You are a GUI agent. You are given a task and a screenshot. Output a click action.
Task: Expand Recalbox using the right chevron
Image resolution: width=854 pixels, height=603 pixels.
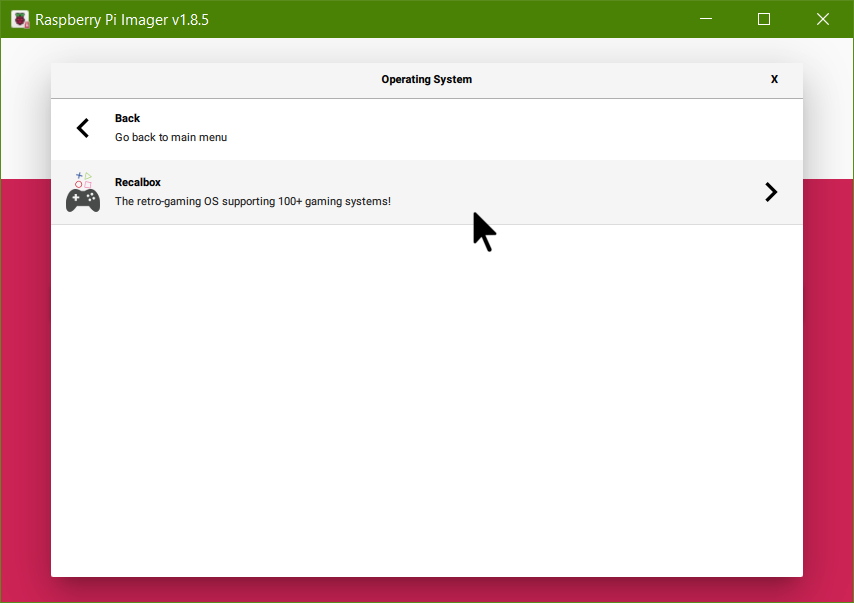(x=770, y=192)
